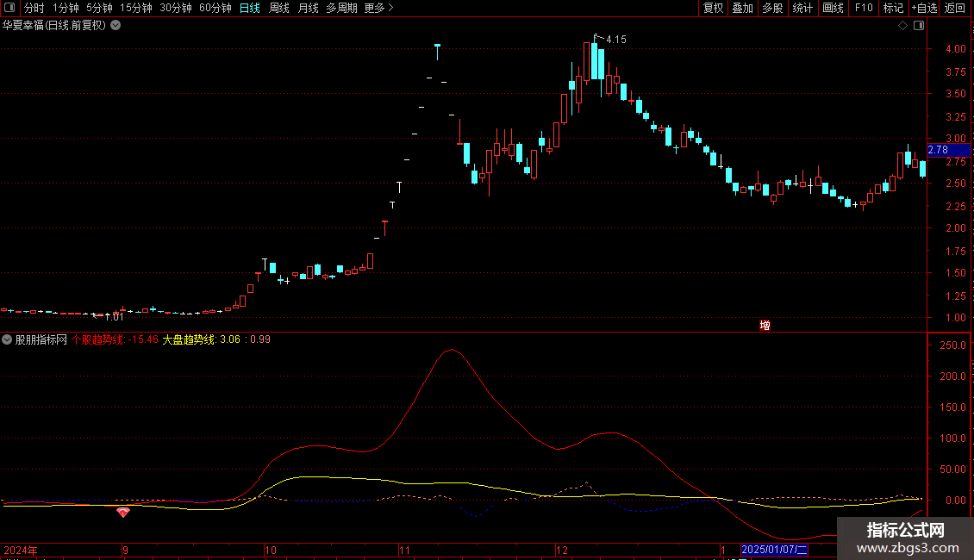The height and width of the screenshot is (560, 974).
Task: Select the 5分钟 period tab
Action: pyautogui.click(x=99, y=8)
